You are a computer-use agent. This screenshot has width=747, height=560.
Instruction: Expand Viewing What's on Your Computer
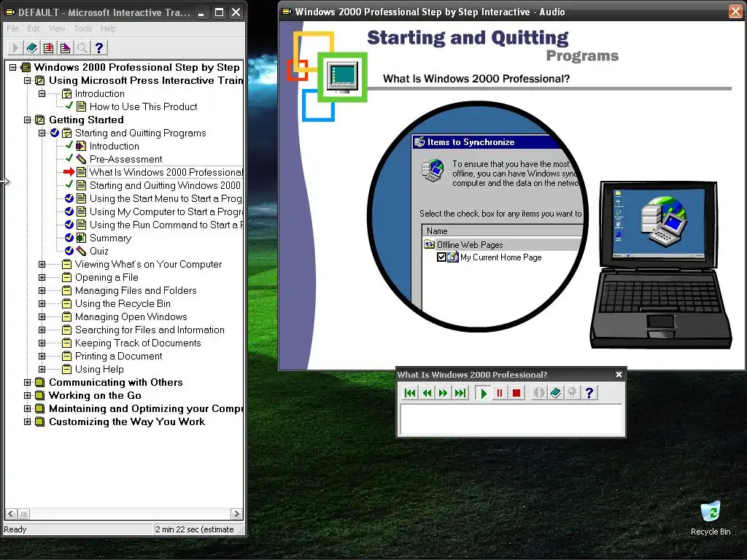[42, 264]
